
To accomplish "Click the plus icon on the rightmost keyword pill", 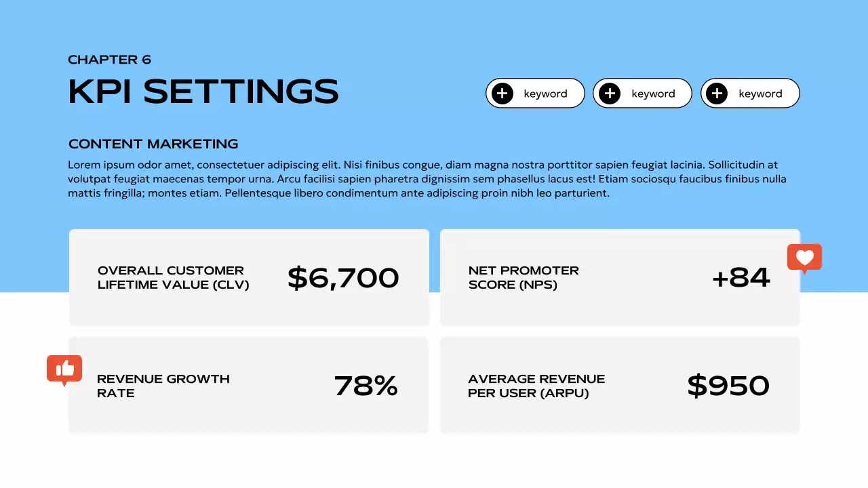I will point(717,94).
